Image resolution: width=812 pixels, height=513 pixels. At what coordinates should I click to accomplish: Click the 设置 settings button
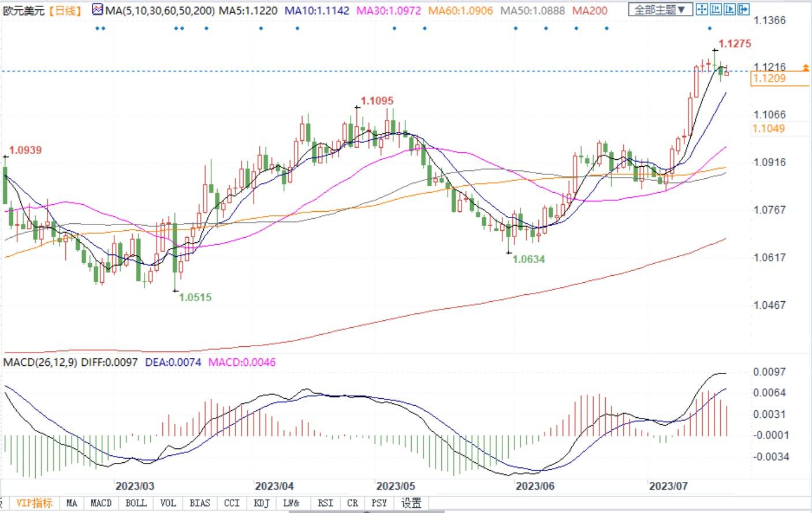pos(411,503)
